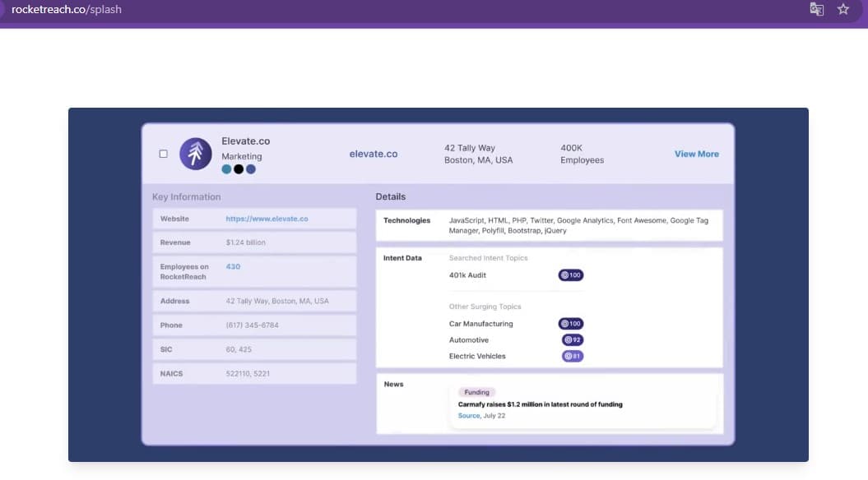Viewport: 868px width, 480px height.
Task: Click the Google Translate icon in the address bar
Action: point(816,8)
